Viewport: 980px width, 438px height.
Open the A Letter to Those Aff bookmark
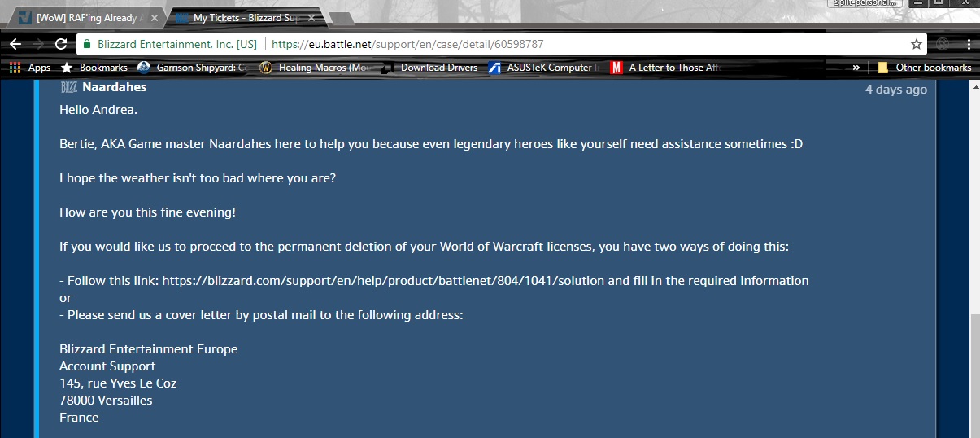pos(667,68)
